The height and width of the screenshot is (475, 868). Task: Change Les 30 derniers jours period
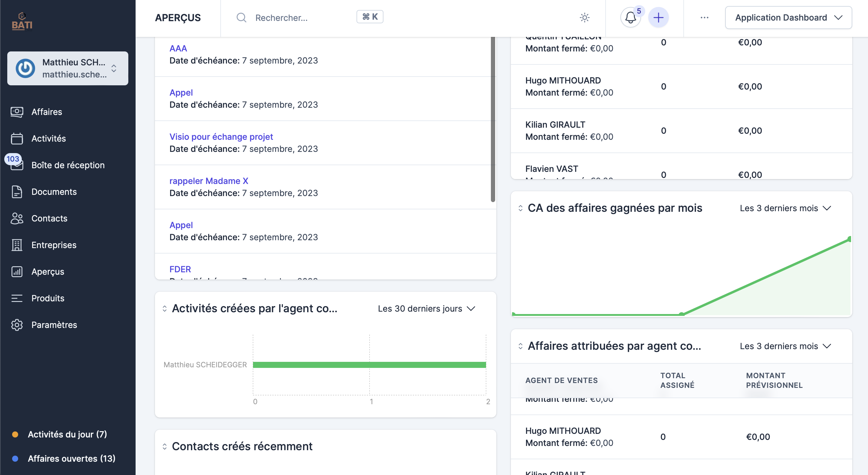(426, 309)
